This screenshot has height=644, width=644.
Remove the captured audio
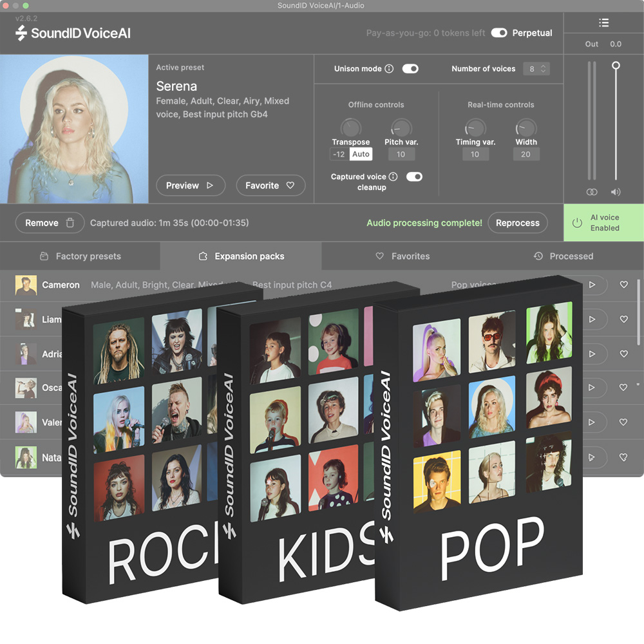pyautogui.click(x=50, y=223)
